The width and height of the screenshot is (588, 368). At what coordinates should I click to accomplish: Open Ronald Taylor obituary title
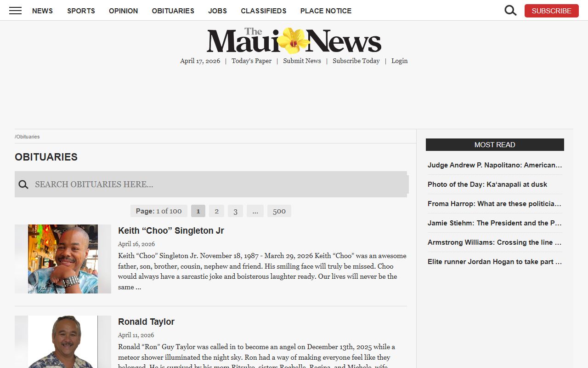(x=146, y=322)
